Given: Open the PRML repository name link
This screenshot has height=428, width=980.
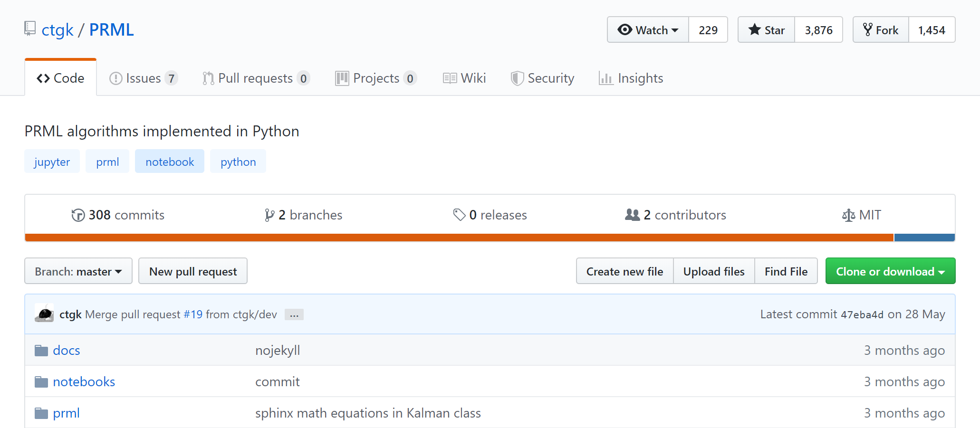Looking at the screenshot, I should coord(112,30).
